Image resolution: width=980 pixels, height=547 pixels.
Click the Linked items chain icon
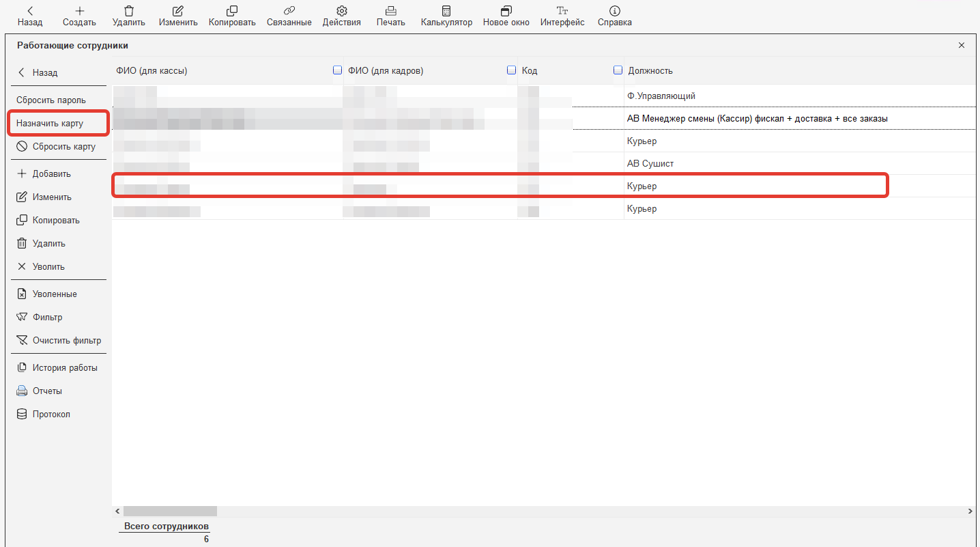click(289, 11)
